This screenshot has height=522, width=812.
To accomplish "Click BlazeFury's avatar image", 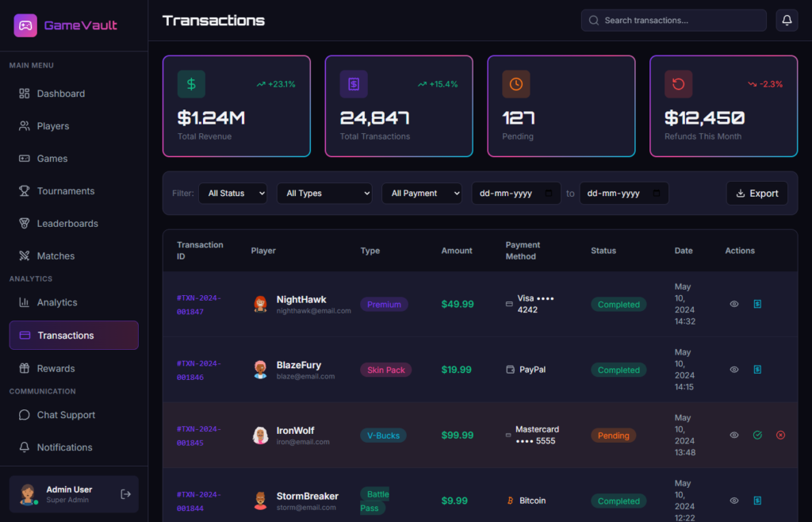I will 260,370.
